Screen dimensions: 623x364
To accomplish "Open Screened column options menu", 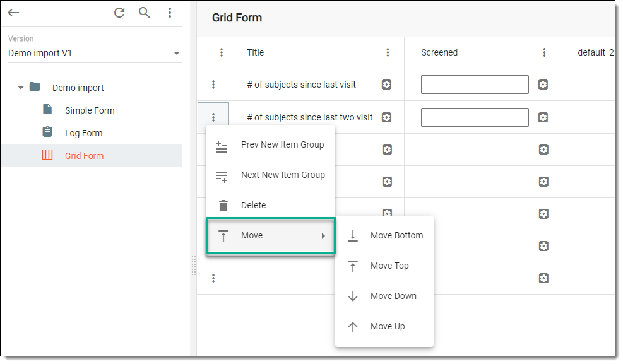I will coord(544,52).
